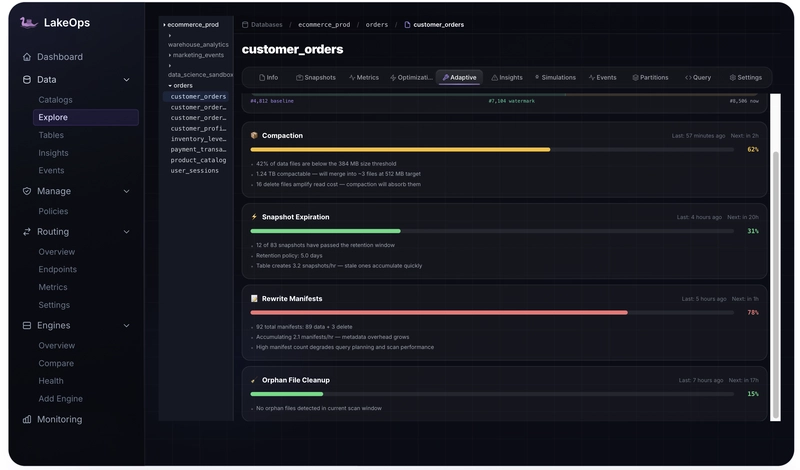Click the Rewrite Manifests red progress bar
800x470 pixels.
pos(439,312)
